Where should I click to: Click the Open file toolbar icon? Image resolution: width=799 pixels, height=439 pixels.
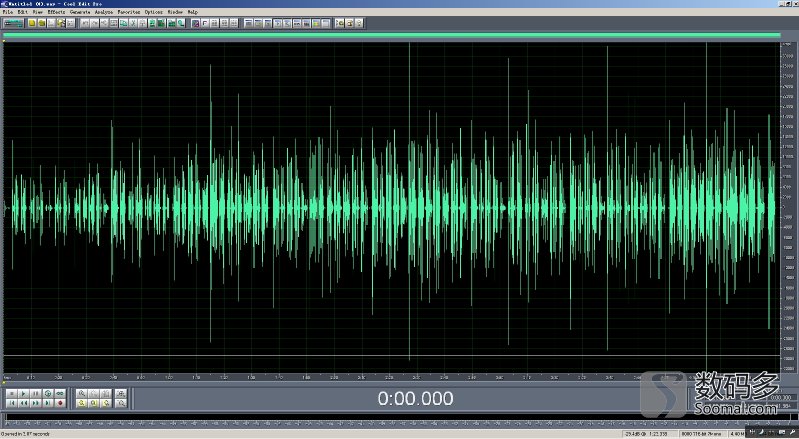point(42,22)
